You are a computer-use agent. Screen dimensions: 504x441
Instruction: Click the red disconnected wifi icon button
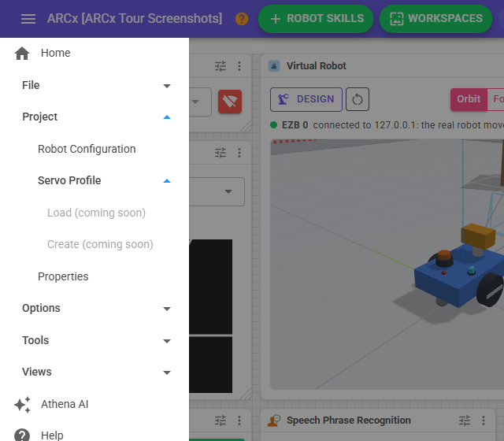(230, 102)
